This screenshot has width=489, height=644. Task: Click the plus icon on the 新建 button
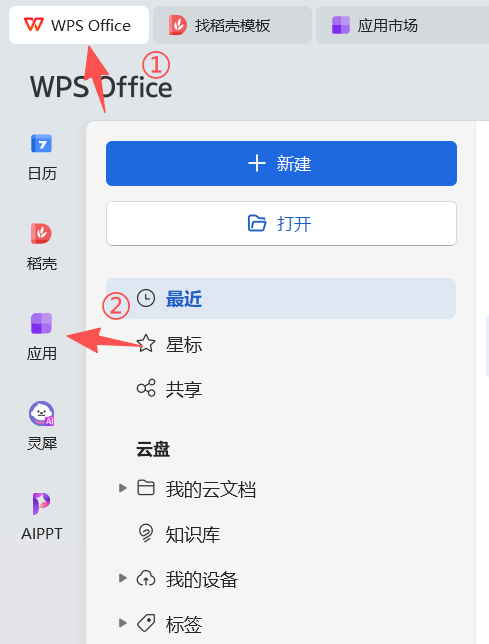pos(257,163)
